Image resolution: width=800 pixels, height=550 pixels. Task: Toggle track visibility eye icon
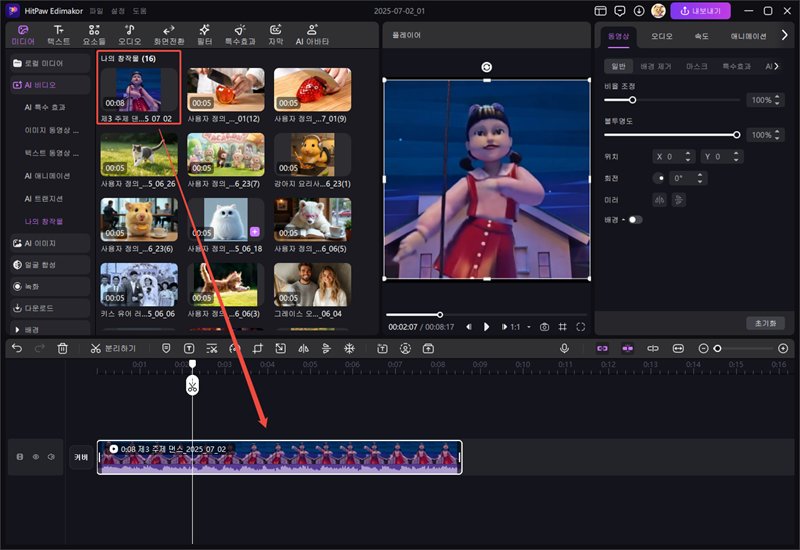coord(36,457)
